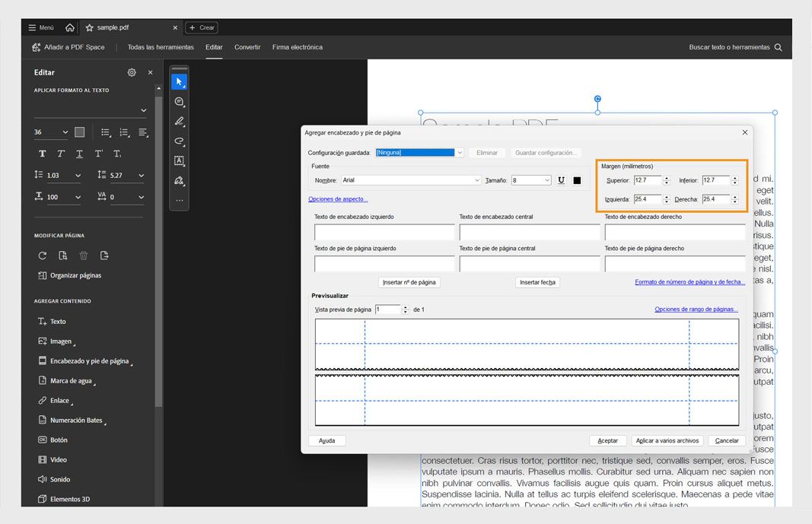
Task: Toggle bold text formatting in Editar panel
Action: (43, 154)
